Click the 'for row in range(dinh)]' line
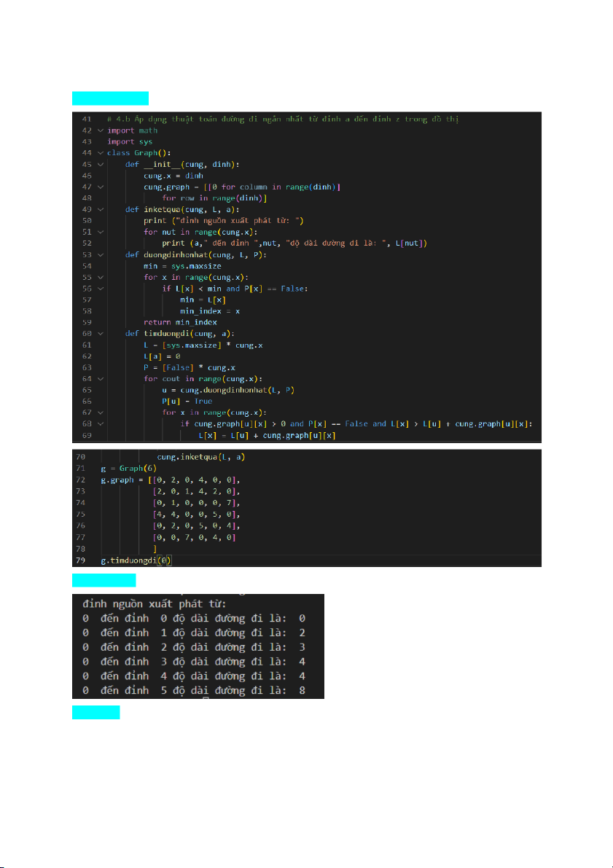This screenshot has width=613, height=868. tap(215, 198)
